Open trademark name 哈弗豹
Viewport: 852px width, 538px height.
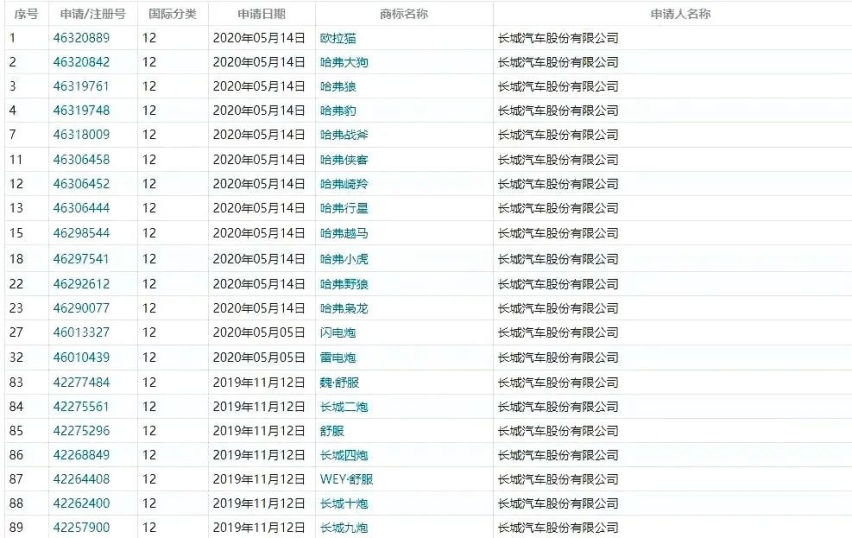[338, 110]
